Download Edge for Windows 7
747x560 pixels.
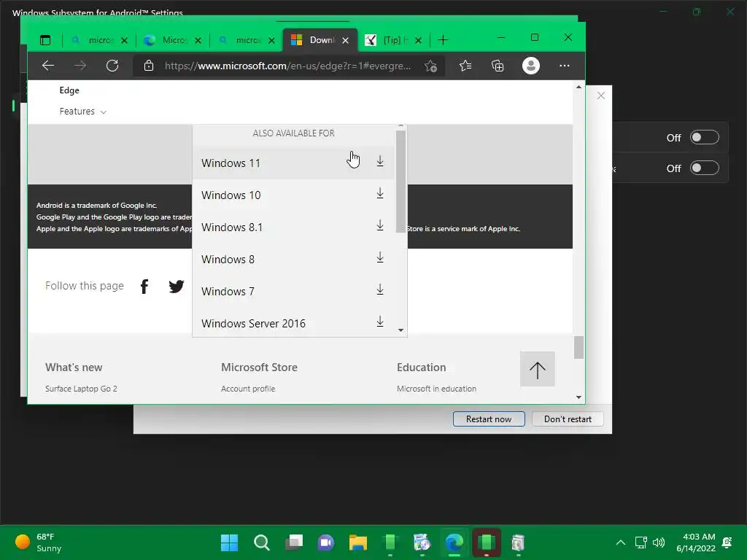pos(379,289)
